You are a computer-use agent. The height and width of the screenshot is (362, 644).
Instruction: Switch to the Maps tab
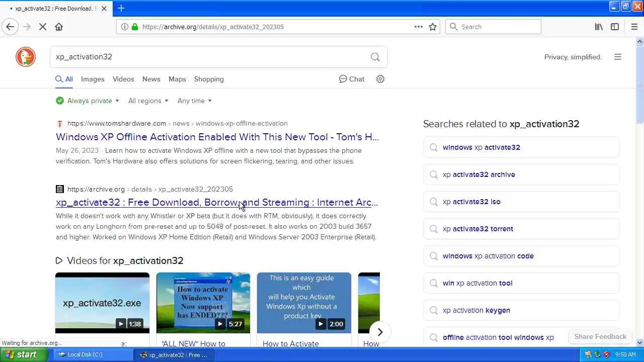coord(177,79)
